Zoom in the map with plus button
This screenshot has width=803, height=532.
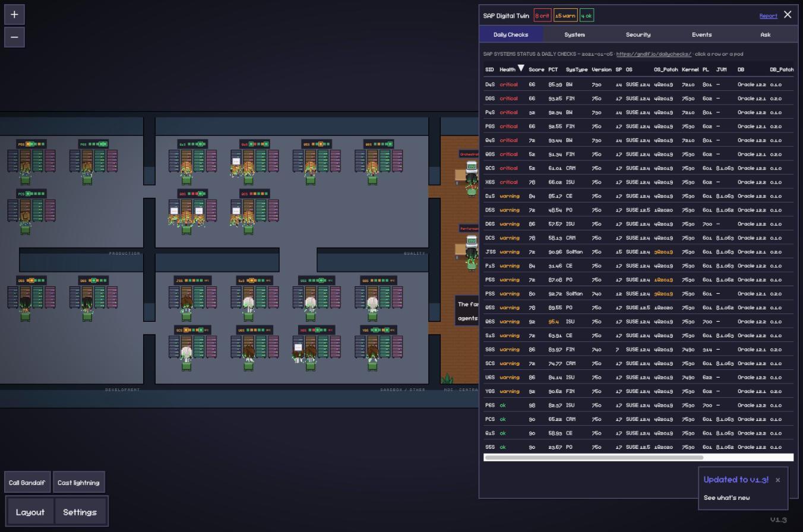(14, 14)
